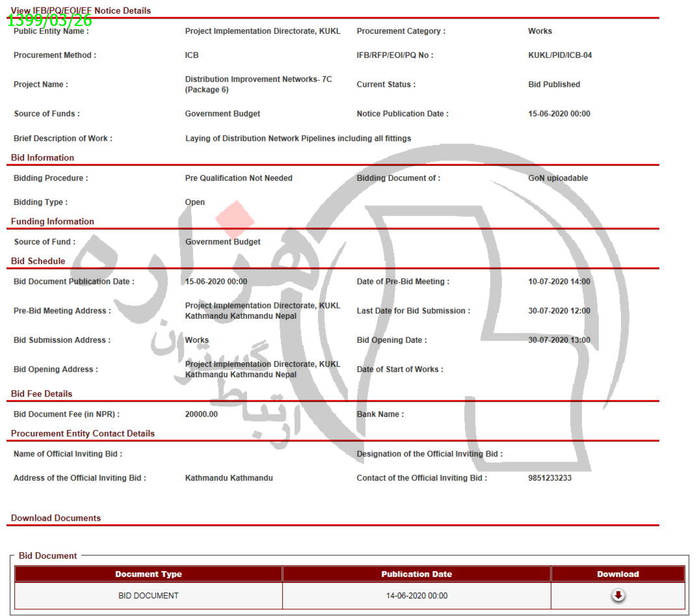Click the 14-06-2020 publication date cell

(416, 595)
